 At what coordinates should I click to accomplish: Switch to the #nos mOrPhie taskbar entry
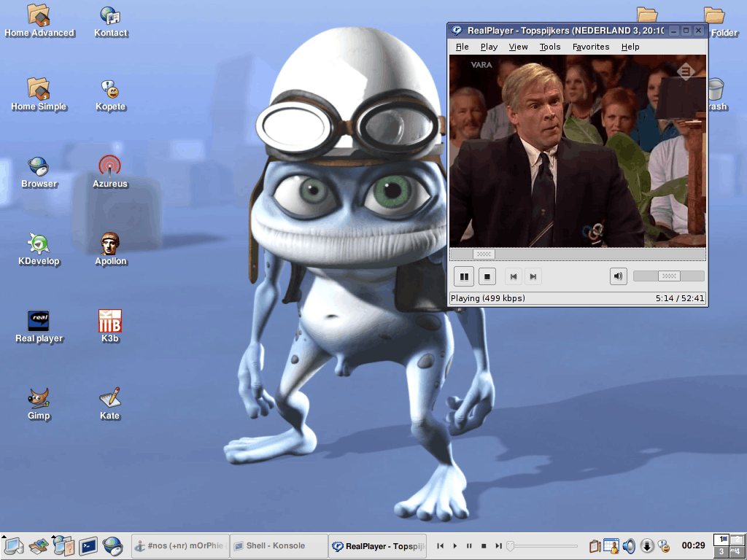(181, 545)
